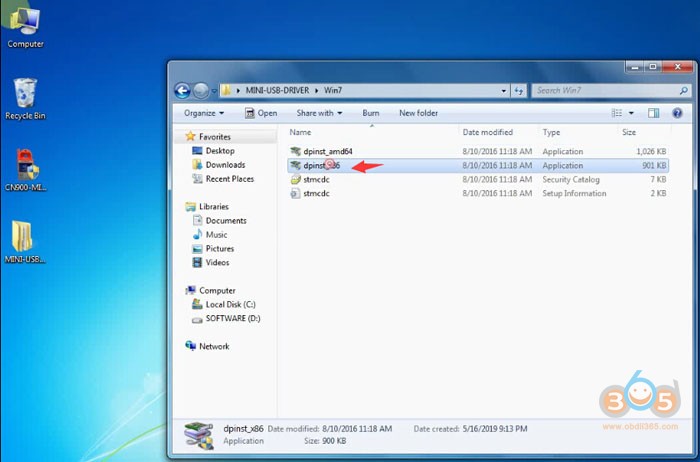This screenshot has width=700, height=462.
Task: Refresh the Win7 folder view
Action: [518, 91]
